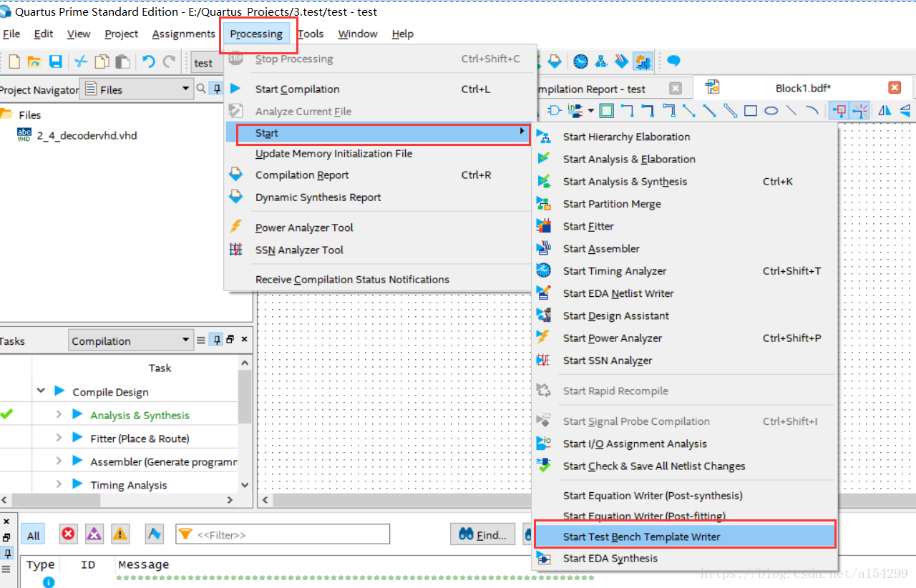This screenshot has height=588, width=916.
Task: Click the Cut scissors icon
Action: point(82,62)
